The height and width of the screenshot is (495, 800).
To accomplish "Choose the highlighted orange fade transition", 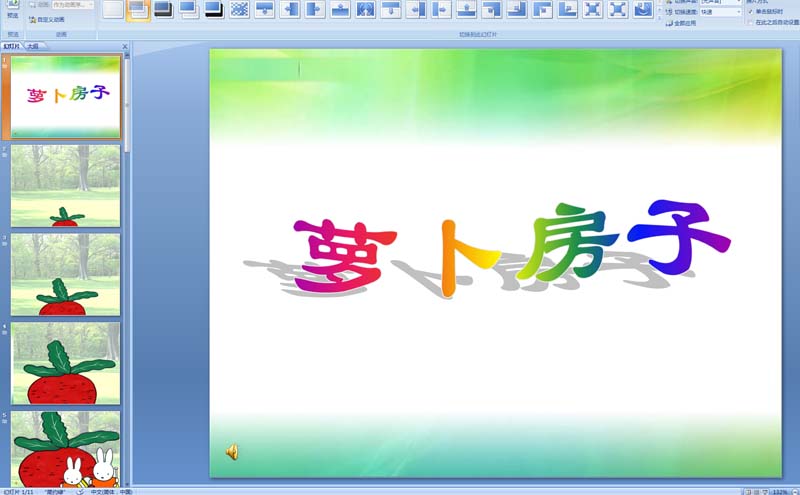I will (x=138, y=9).
